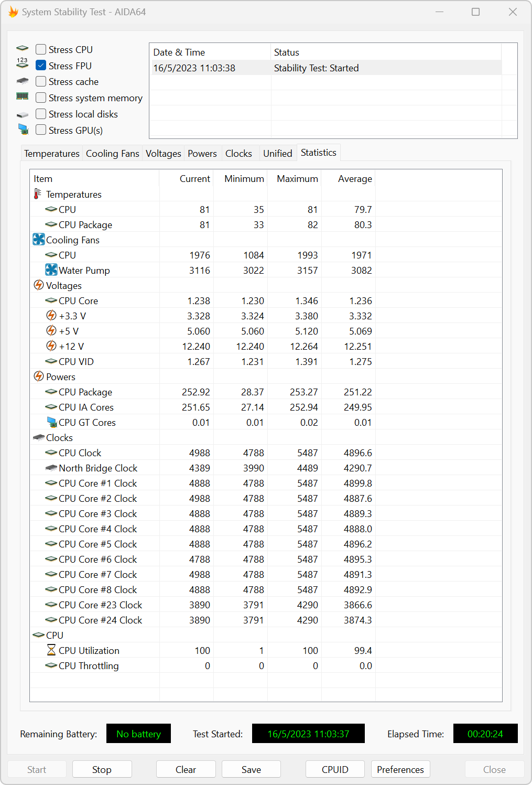Uncheck the Stress FPU checkbox
The image size is (532, 785).
tap(41, 66)
